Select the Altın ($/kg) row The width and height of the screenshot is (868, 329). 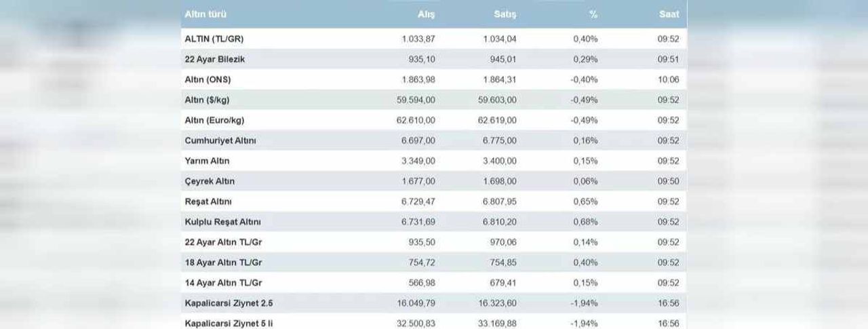434,100
